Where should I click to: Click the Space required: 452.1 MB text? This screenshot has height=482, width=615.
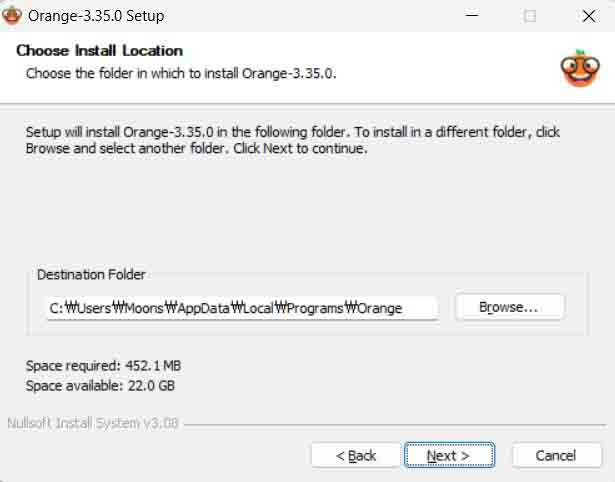(103, 366)
